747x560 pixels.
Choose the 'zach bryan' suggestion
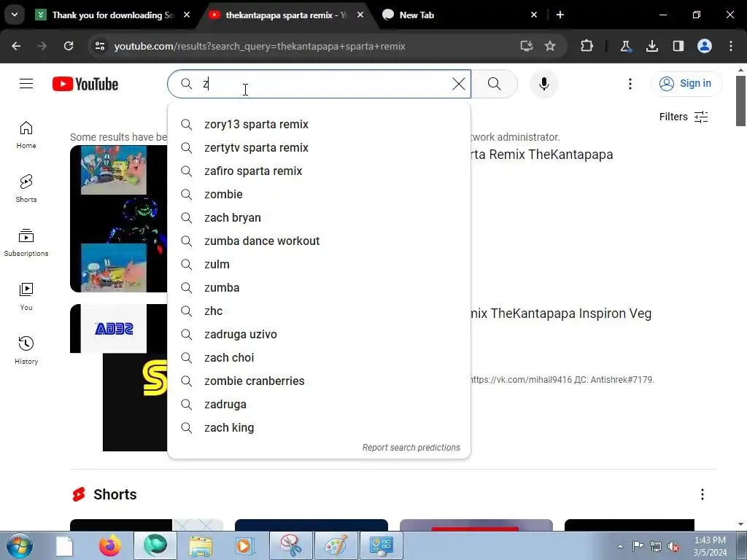(x=319, y=217)
